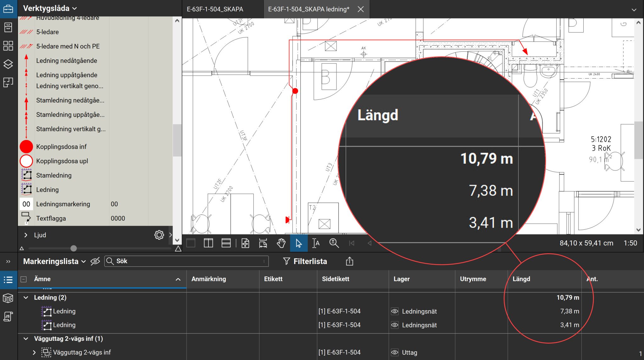The height and width of the screenshot is (360, 644).
Task: Toggle visibility eye for Uttag layer
Action: pos(395,352)
